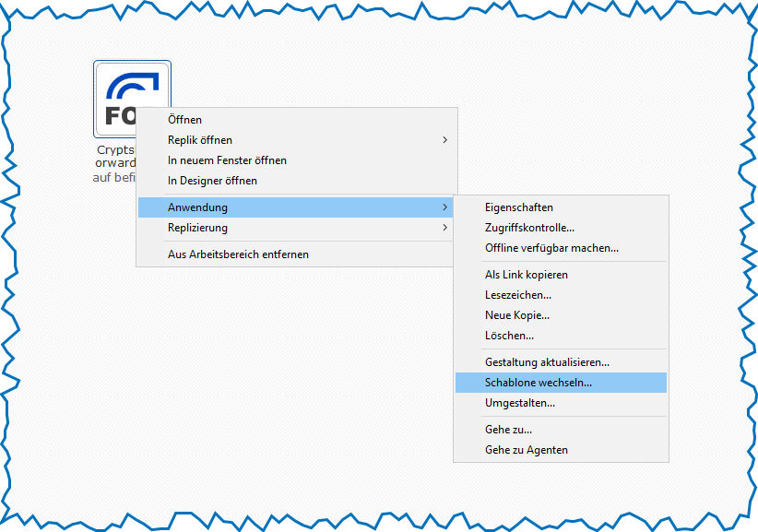The width and height of the screenshot is (758, 532).
Task: Expand the Replizierung submenu arrow
Action: pos(444,228)
